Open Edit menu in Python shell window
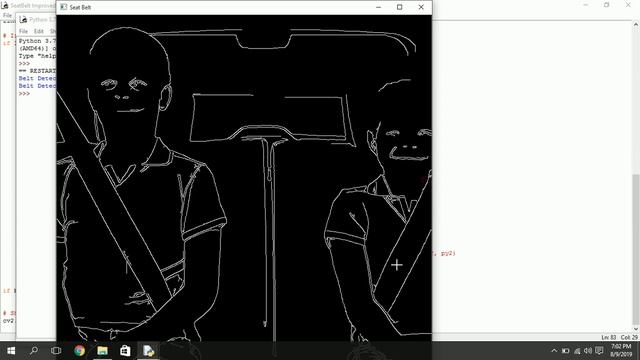This screenshot has width=640, height=360. coord(38,31)
